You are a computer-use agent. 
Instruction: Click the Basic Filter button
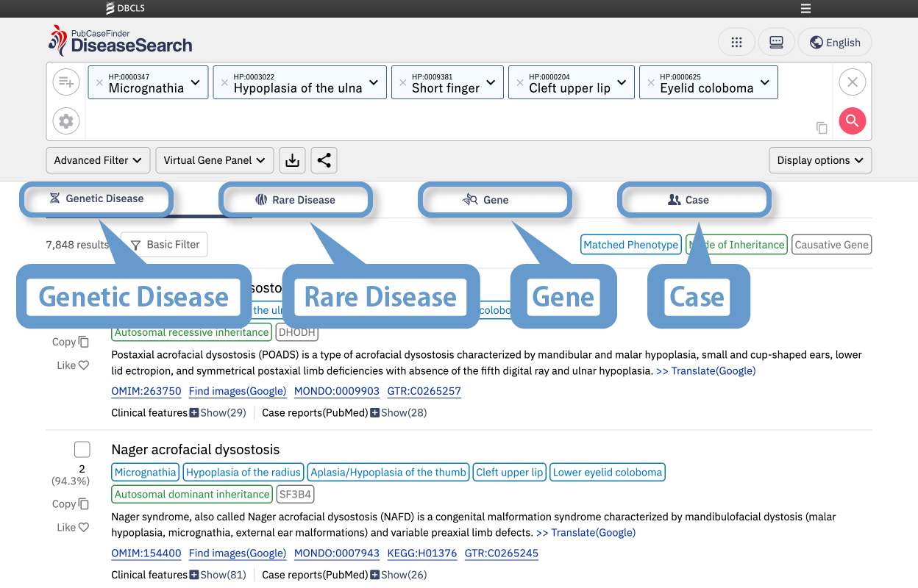click(165, 245)
